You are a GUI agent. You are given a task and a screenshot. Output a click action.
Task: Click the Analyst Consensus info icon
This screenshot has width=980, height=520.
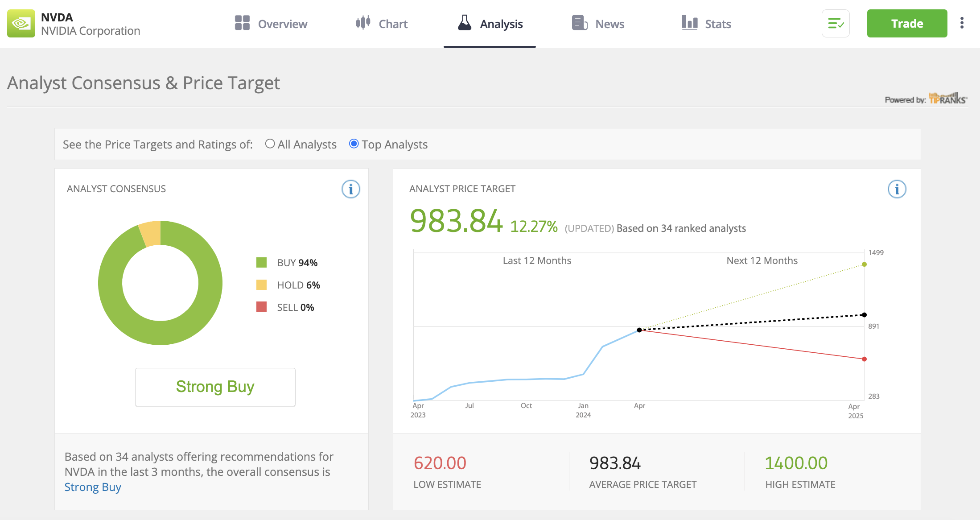(x=351, y=189)
